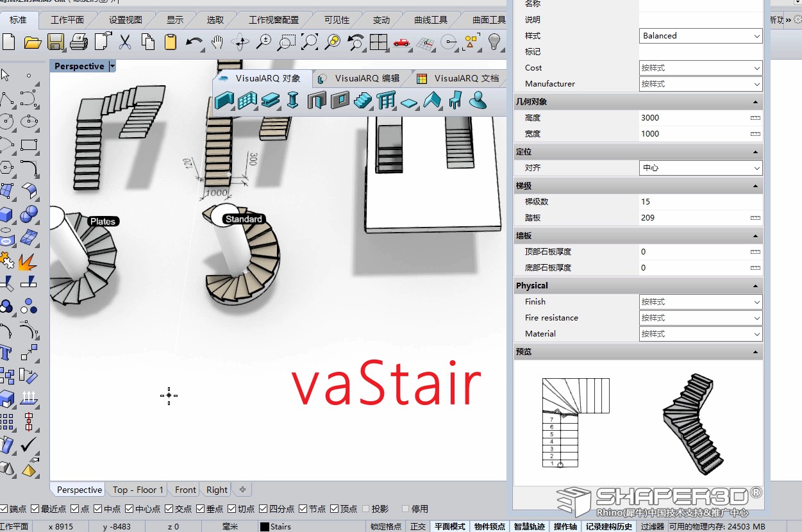802x532 pixels.
Task: Toggle 物件锁点 in the status bar
Action: click(x=490, y=526)
